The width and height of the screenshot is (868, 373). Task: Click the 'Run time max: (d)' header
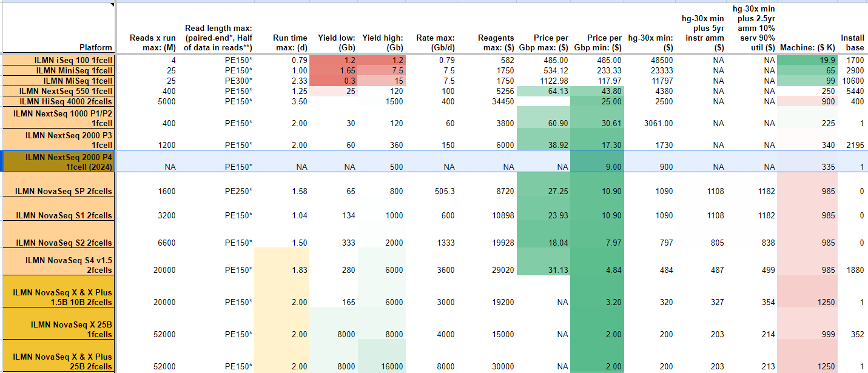point(281,28)
